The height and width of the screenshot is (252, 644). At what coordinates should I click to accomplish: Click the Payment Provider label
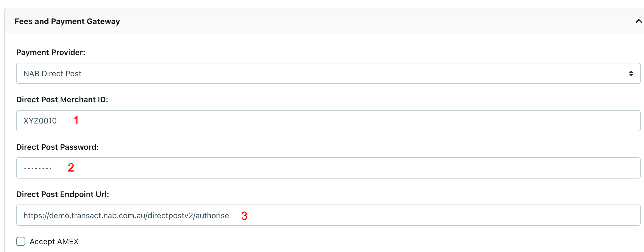pos(51,52)
